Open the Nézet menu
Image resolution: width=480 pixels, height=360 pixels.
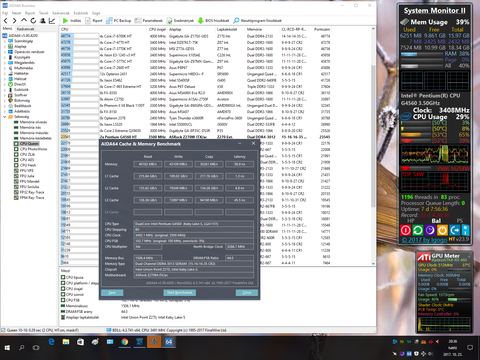pyautogui.click(x=16, y=13)
